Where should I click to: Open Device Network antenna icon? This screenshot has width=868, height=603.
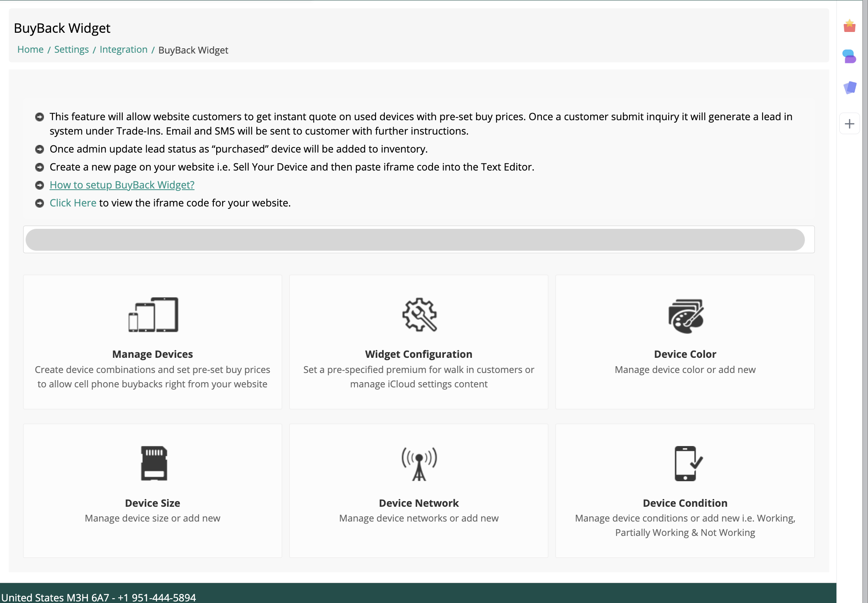(x=419, y=464)
